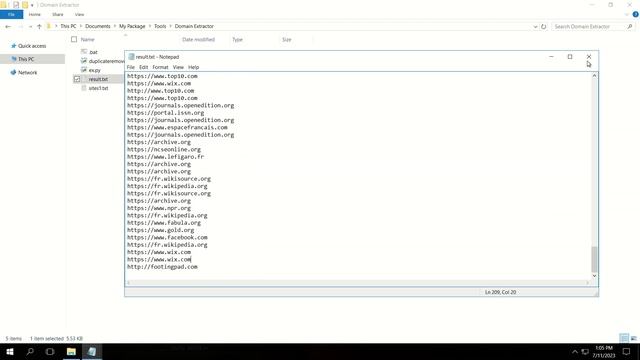
Task: Expand chevron after Tools in breadcrumb
Action: [x=171, y=26]
